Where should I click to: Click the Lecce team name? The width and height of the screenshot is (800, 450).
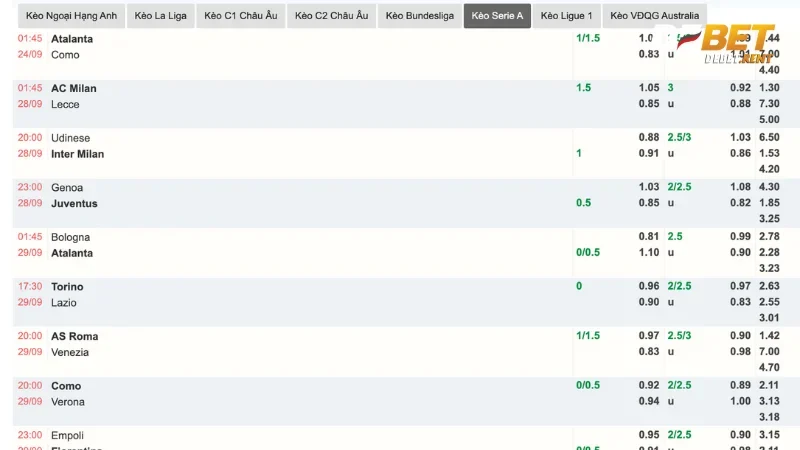(x=65, y=104)
